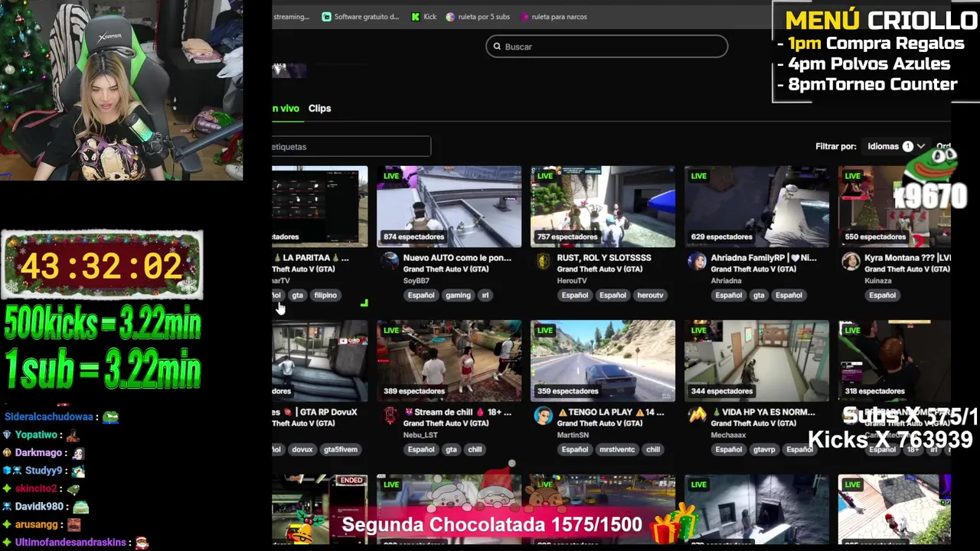This screenshot has width=980, height=551.
Task: Click the 'gaming' tag under SoyBB7
Action: [458, 295]
